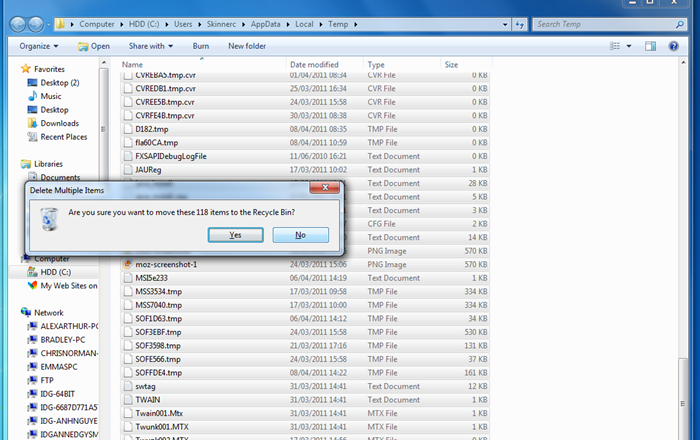The width and height of the screenshot is (700, 440).
Task: Open the Organize menu
Action: point(38,46)
